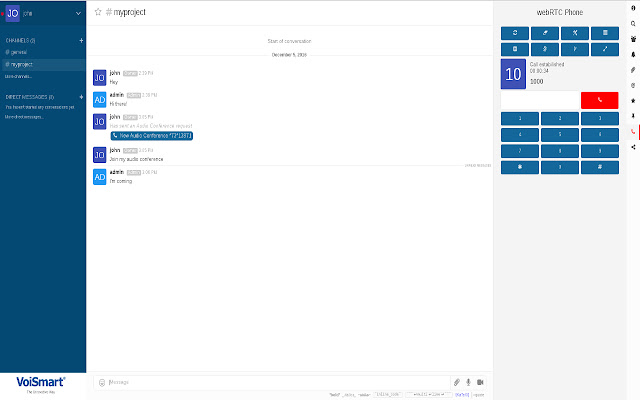This screenshot has height=400, width=640.
Task: Dial digit 4 on the keypad
Action: 520,135
